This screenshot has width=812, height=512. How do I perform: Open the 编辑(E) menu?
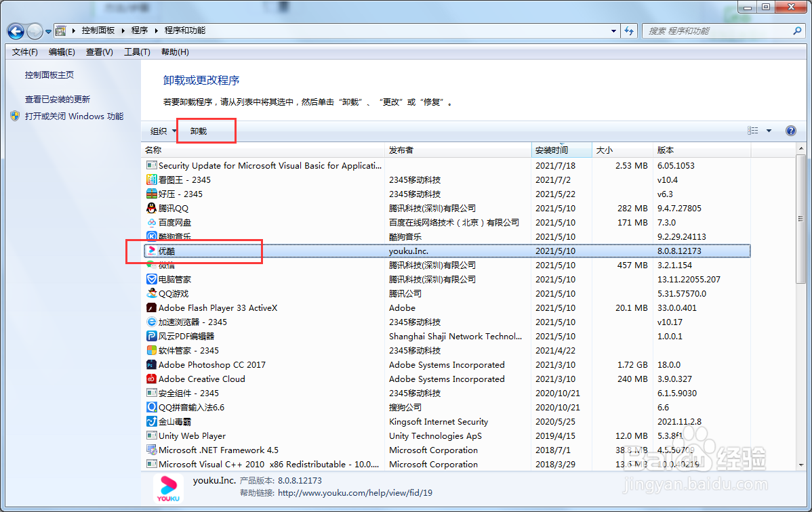pyautogui.click(x=62, y=51)
